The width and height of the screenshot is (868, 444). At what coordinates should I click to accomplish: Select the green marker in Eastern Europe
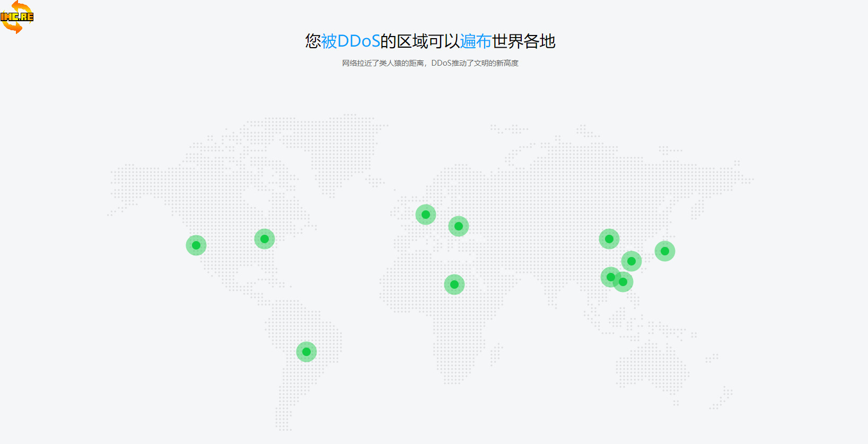click(459, 226)
